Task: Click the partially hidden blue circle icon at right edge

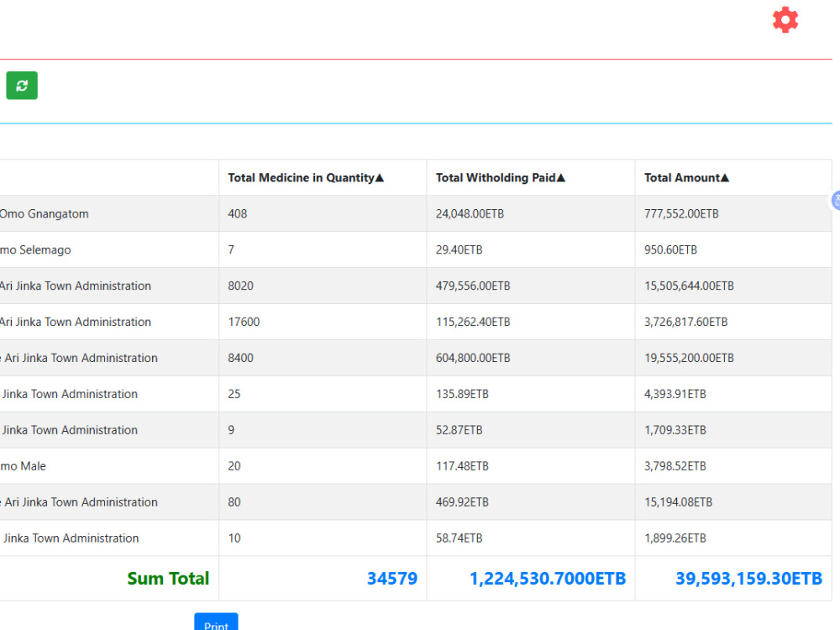Action: point(835,201)
